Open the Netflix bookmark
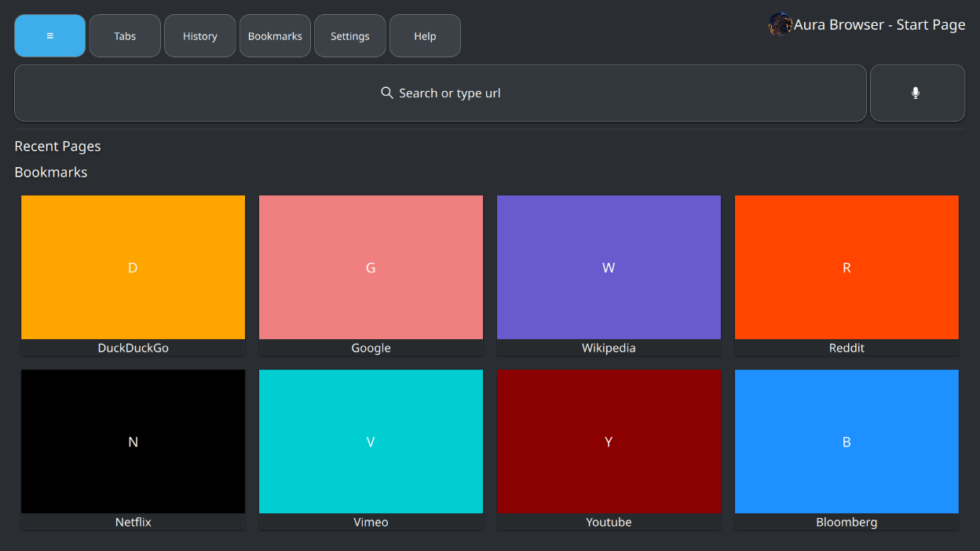Screen dimensions: 980x551 pos(133,441)
